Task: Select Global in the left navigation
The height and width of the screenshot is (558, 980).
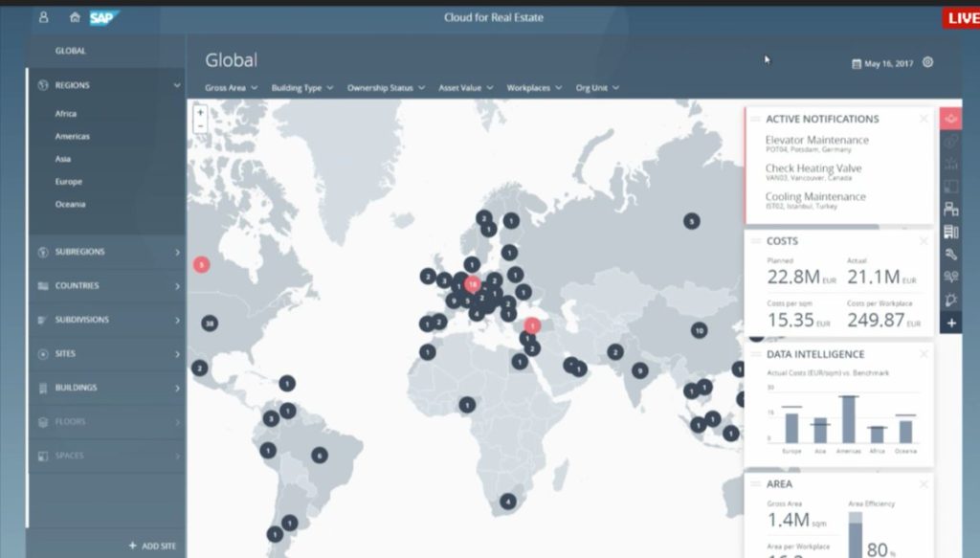Action: [70, 51]
